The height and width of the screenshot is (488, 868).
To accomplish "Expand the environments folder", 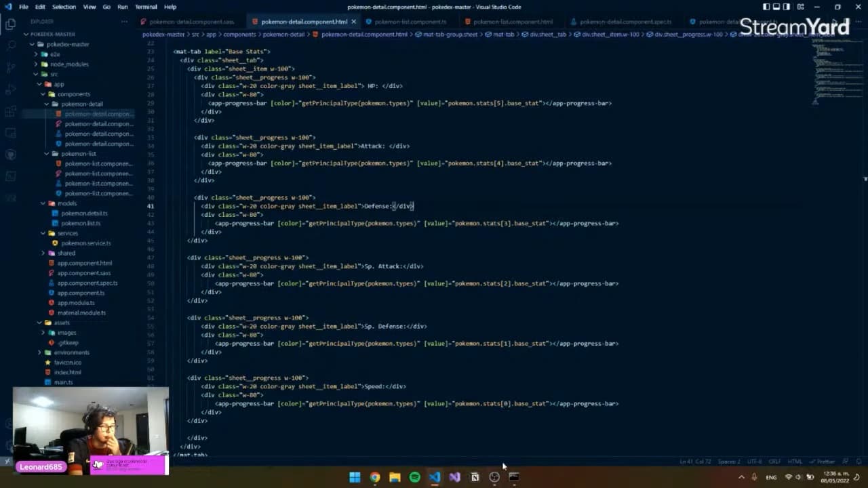I will [x=71, y=352].
